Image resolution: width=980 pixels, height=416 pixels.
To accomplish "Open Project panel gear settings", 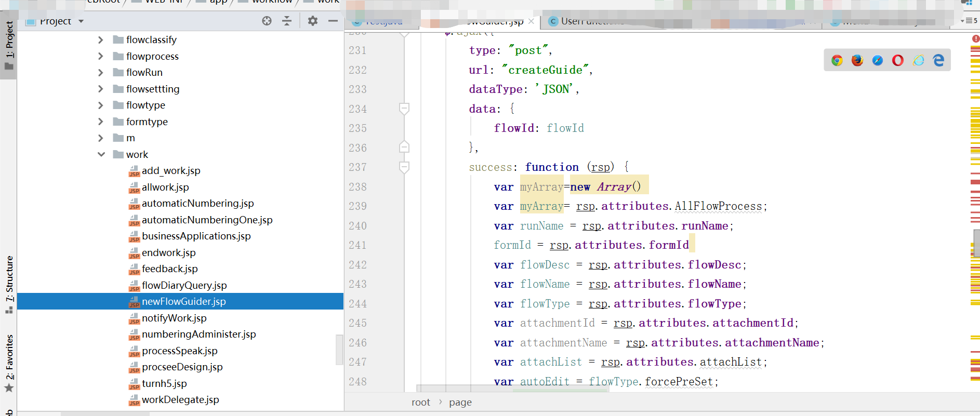I will tap(312, 21).
